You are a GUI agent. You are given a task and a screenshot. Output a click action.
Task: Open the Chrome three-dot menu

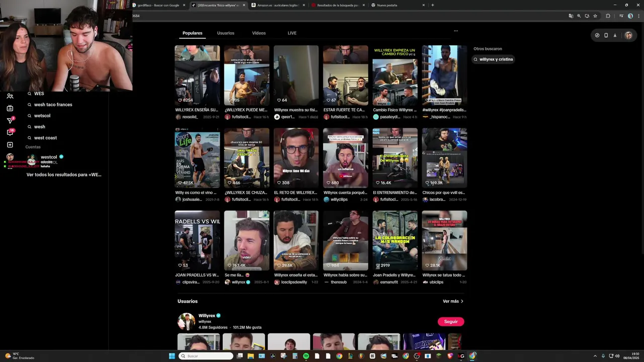[638, 16]
